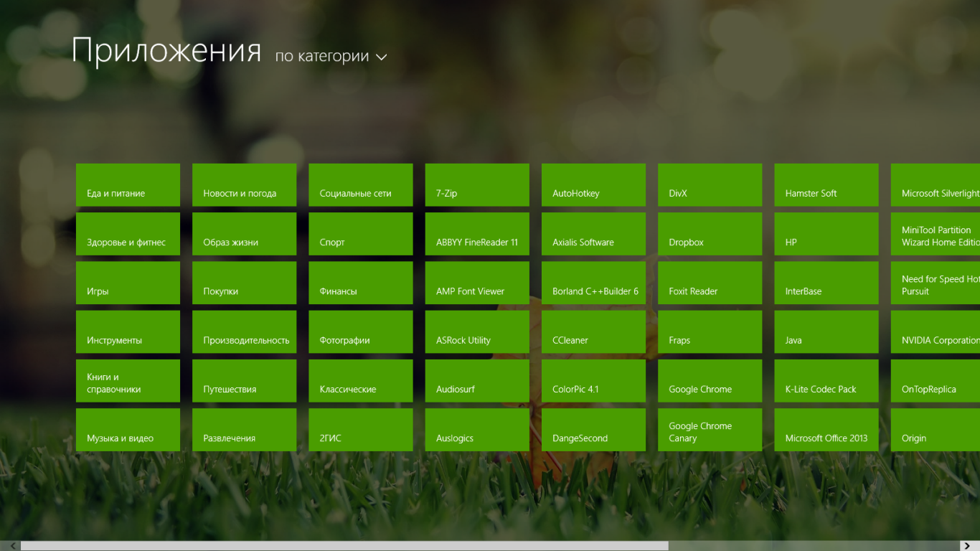Jump to the 'Финансы' category
Screen dimensions: 980x551
361,283
